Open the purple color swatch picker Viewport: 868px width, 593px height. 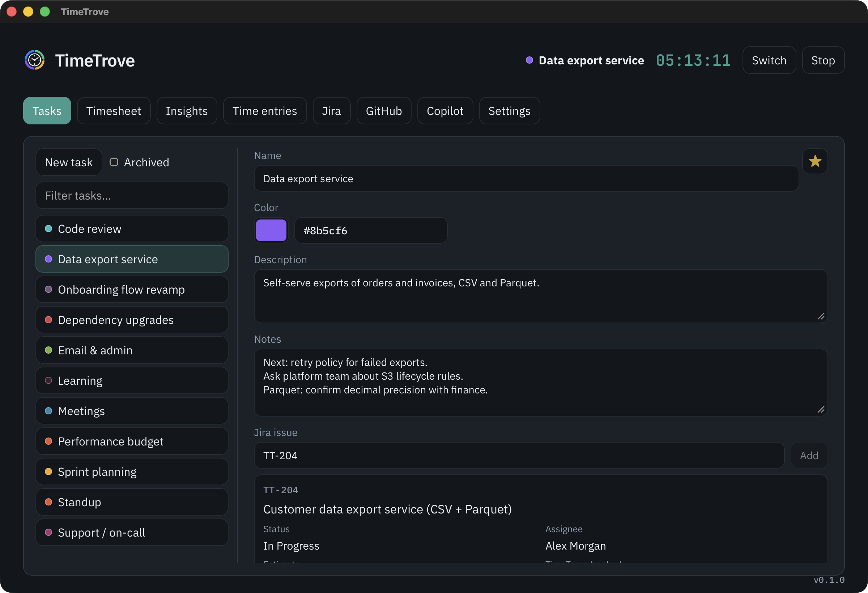(271, 230)
